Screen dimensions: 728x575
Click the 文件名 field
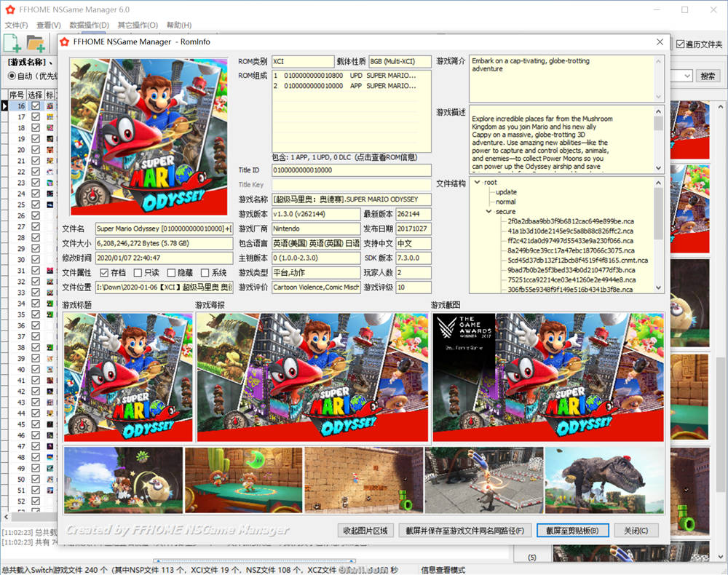tap(165, 229)
